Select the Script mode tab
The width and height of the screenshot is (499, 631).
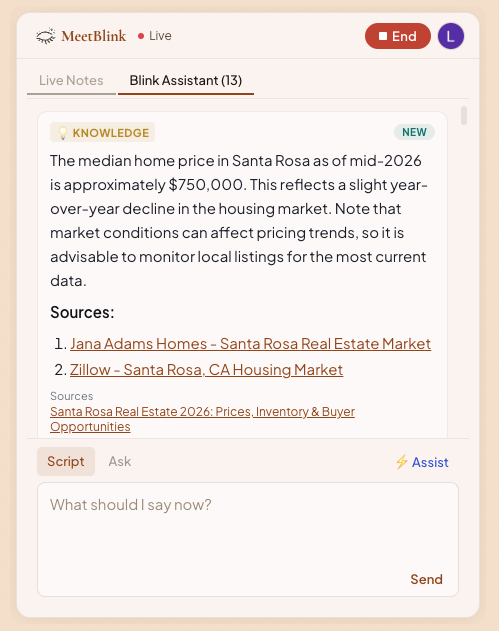[66, 462]
